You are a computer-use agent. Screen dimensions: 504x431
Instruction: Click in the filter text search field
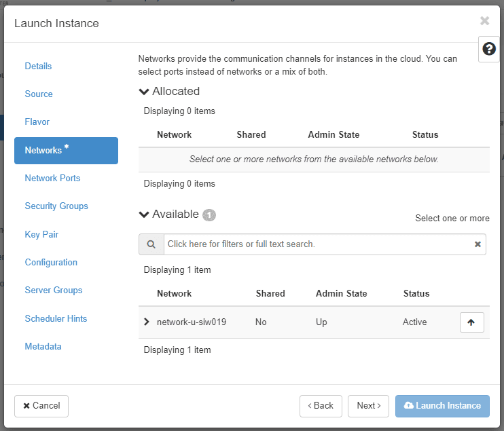coord(316,244)
